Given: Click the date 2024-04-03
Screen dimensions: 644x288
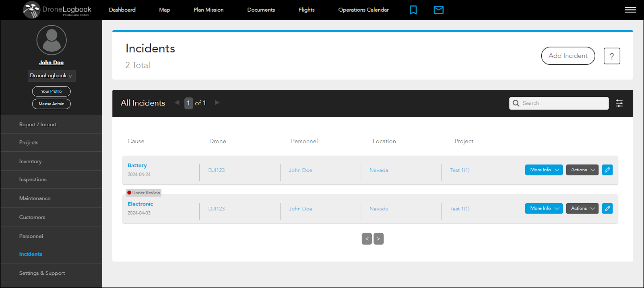Looking at the screenshot, I should (139, 213).
